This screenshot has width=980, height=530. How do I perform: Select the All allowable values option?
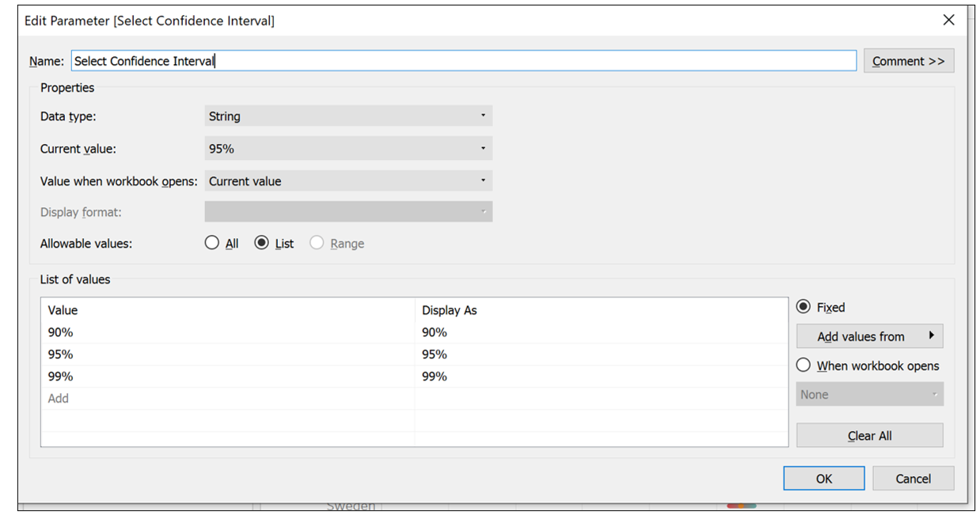coord(212,244)
